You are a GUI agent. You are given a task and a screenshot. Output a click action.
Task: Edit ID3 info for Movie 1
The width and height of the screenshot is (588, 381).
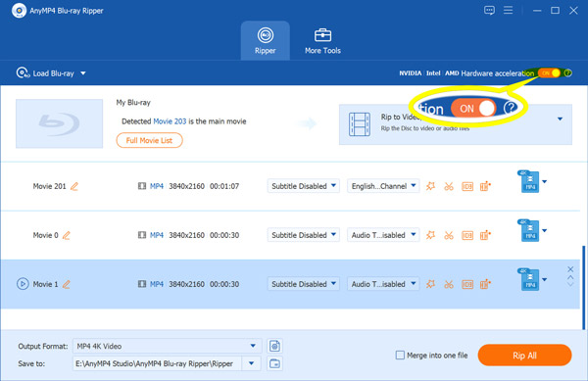point(467,284)
